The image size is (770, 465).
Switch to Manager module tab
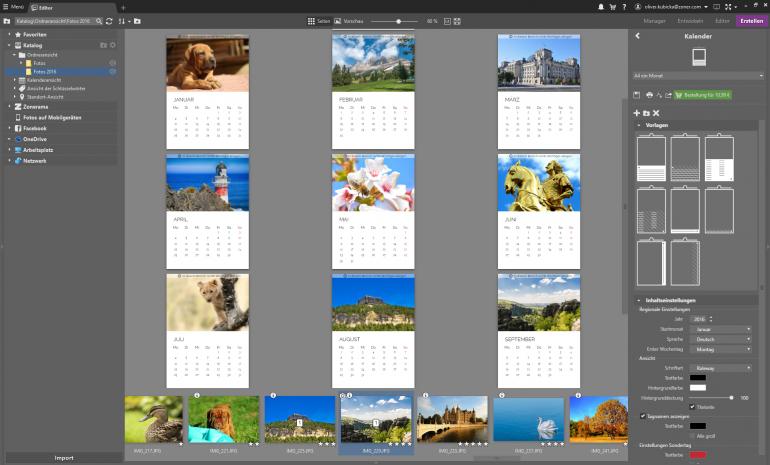(654, 21)
